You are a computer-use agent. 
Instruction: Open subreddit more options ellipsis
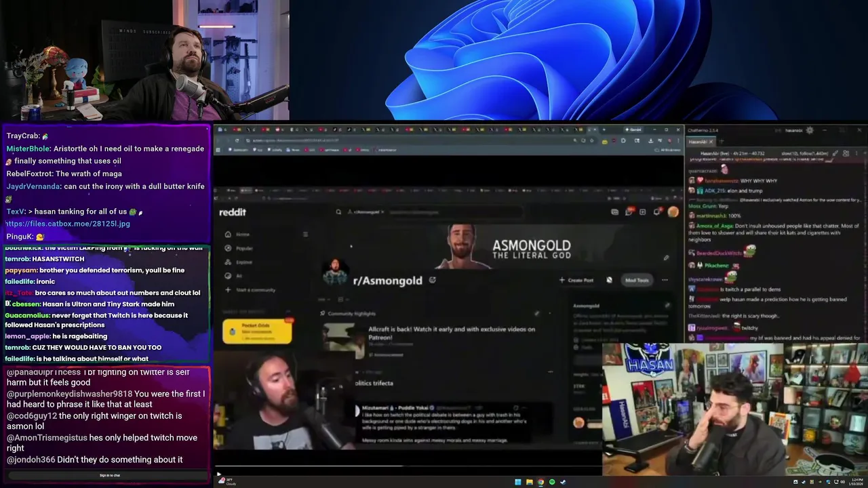[665, 280]
